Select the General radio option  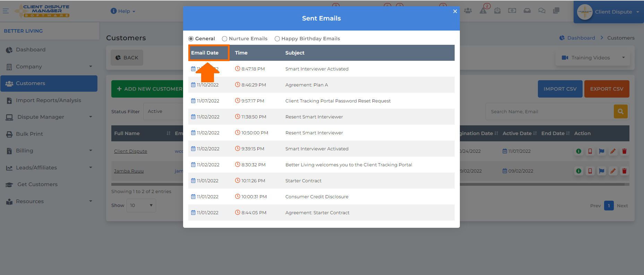tap(191, 39)
